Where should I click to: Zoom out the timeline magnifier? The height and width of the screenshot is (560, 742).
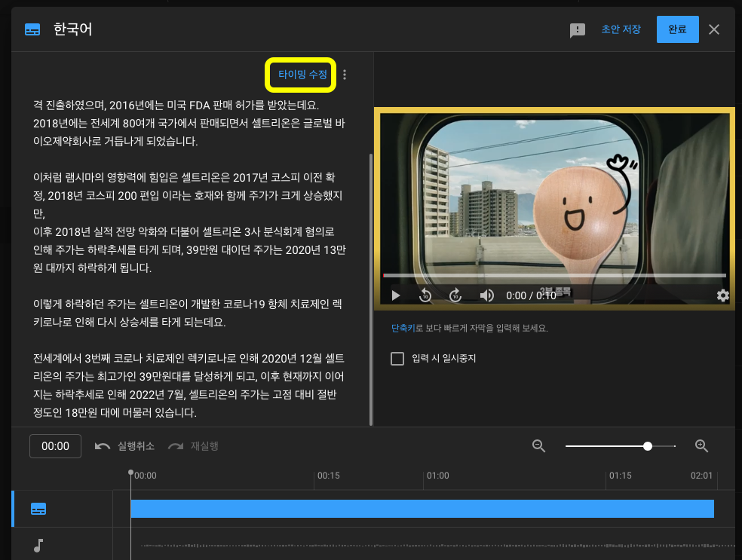pos(538,446)
